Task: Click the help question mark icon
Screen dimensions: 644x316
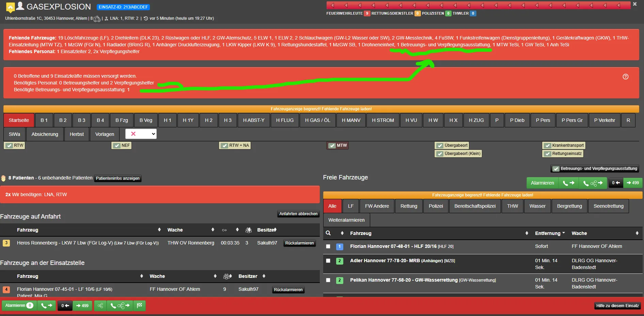Action: [625, 77]
